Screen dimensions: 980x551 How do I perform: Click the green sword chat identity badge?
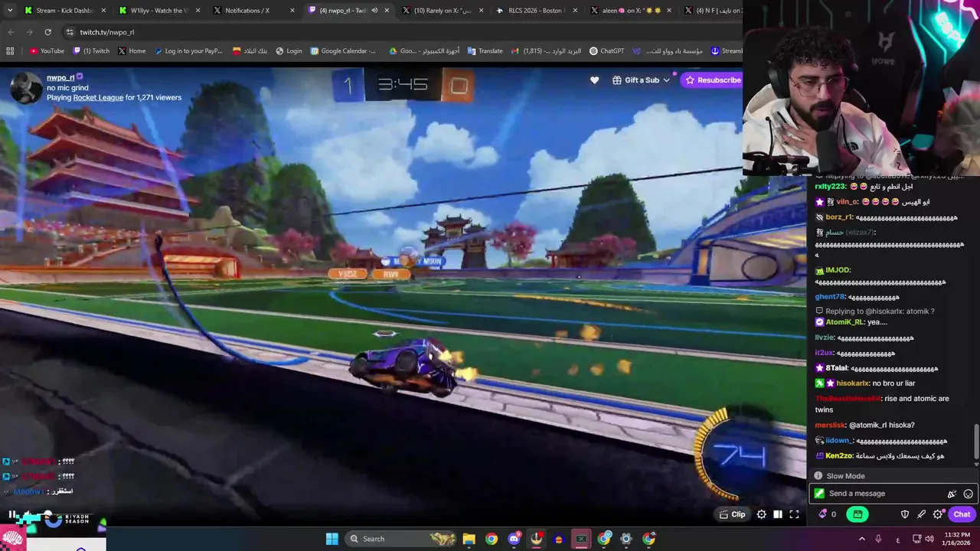[x=819, y=494]
